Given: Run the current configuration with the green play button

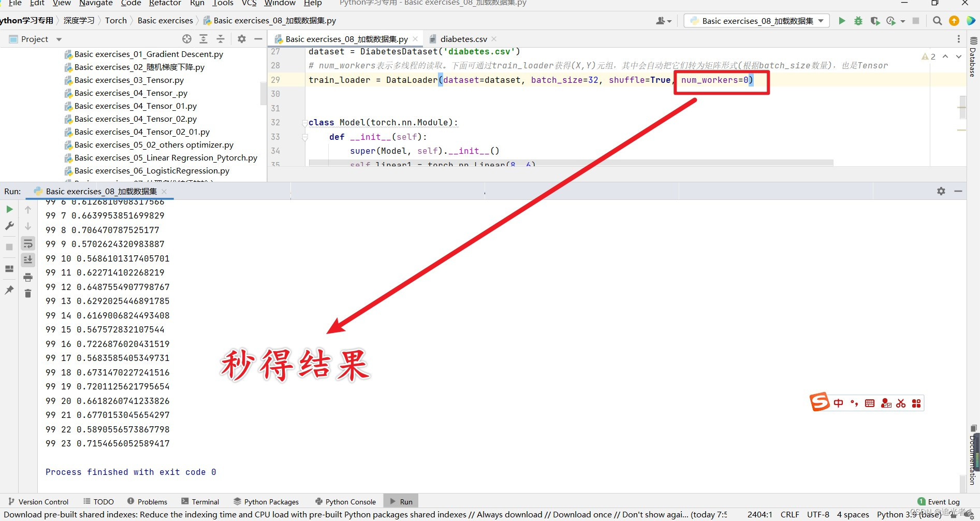Looking at the screenshot, I should [842, 21].
